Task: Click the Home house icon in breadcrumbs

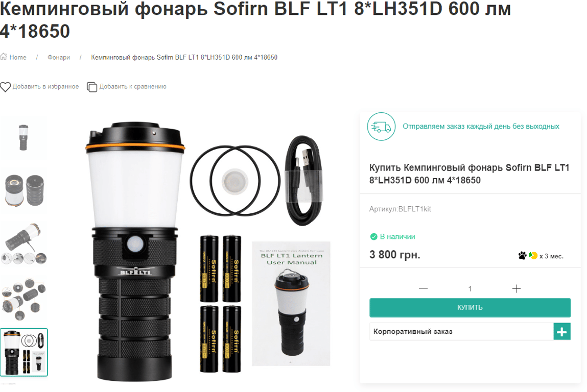Action: [x=4, y=57]
